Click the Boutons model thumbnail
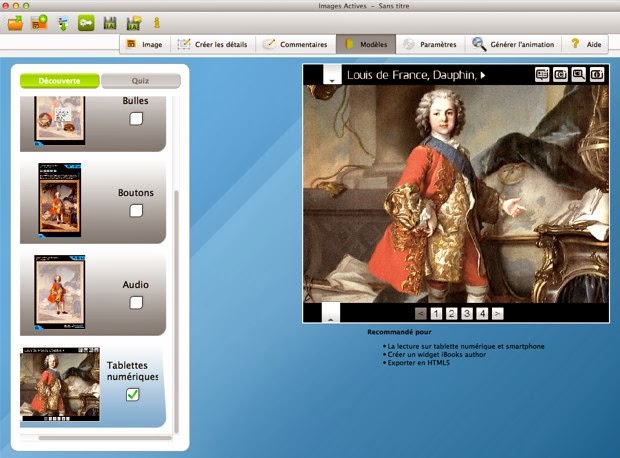 click(60, 200)
